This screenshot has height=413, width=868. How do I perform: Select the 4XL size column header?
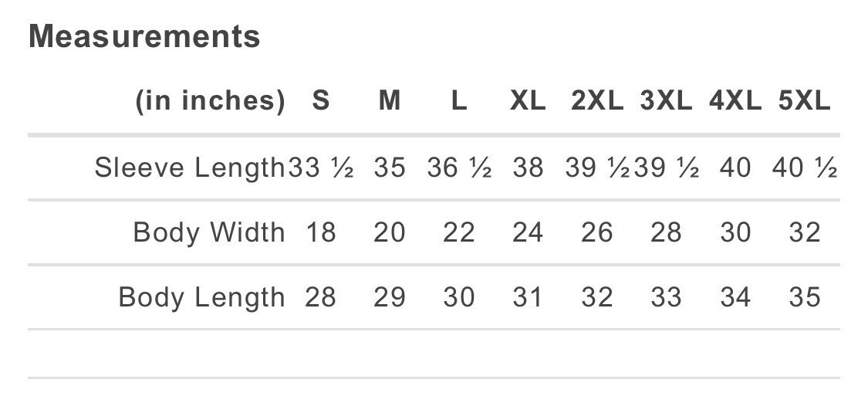click(735, 101)
